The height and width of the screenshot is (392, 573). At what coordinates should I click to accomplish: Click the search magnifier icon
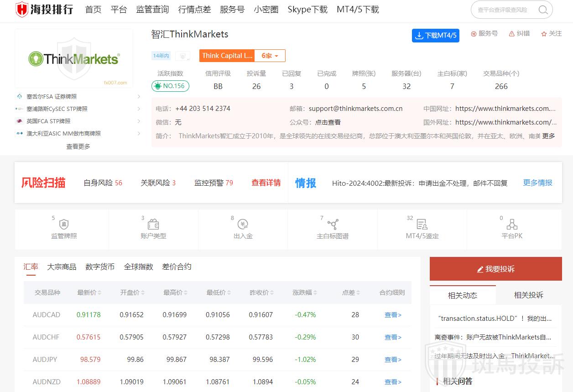[543, 10]
